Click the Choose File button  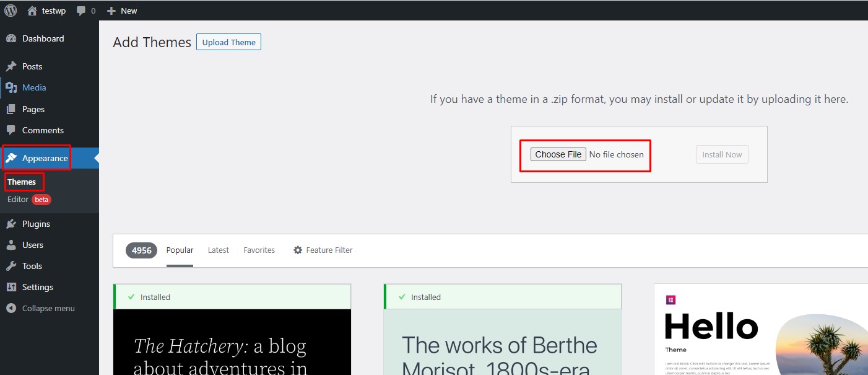(558, 154)
